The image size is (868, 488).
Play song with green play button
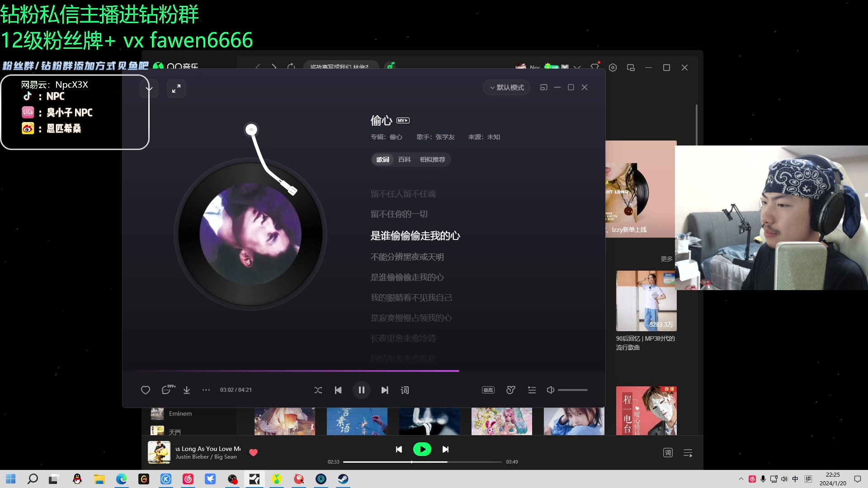click(x=422, y=449)
